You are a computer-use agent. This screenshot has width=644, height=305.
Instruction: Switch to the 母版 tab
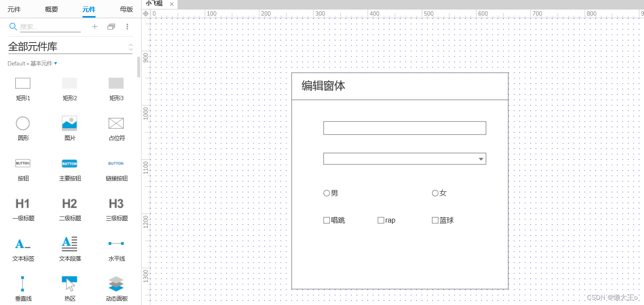pos(126,9)
